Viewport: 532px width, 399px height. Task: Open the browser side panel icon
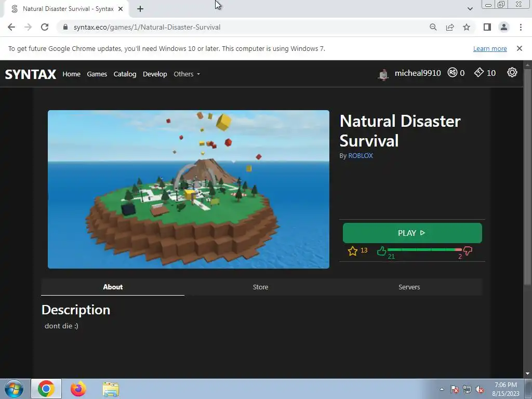click(487, 27)
